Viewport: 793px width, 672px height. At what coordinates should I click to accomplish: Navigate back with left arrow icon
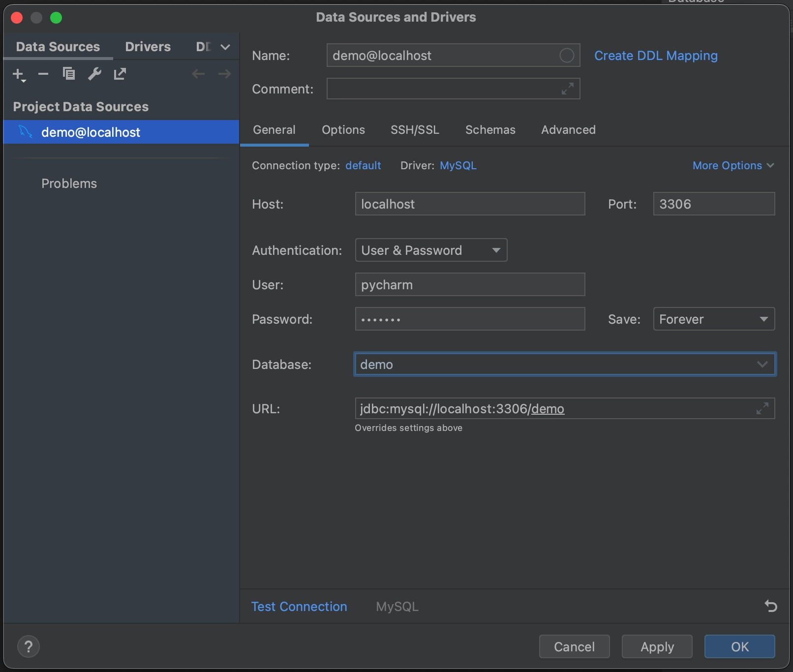(x=198, y=74)
